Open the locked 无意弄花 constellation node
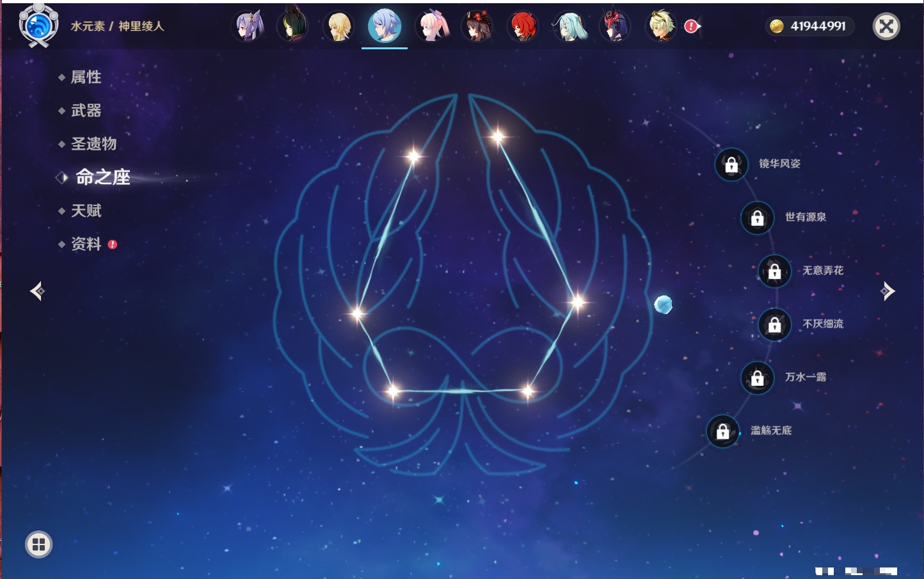Viewport: 924px width, 579px height. coord(774,271)
